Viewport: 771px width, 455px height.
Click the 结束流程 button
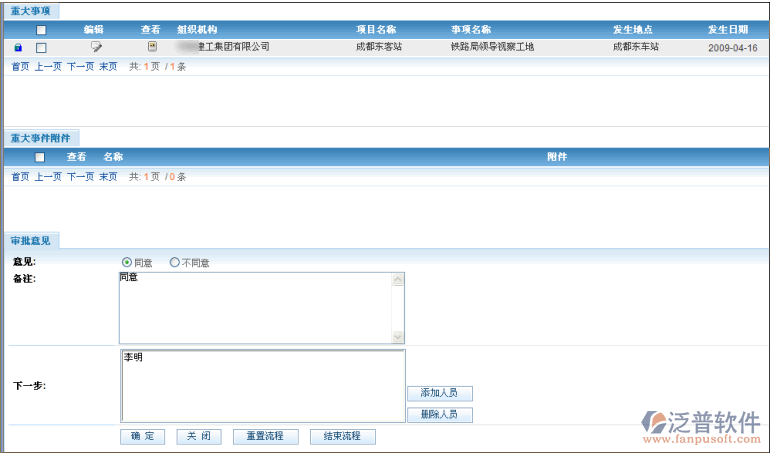[343, 436]
